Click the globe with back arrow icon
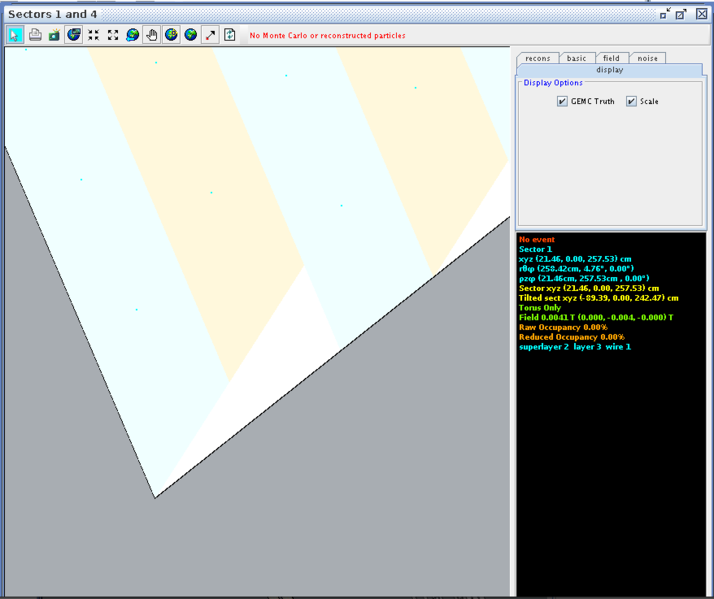 click(133, 35)
